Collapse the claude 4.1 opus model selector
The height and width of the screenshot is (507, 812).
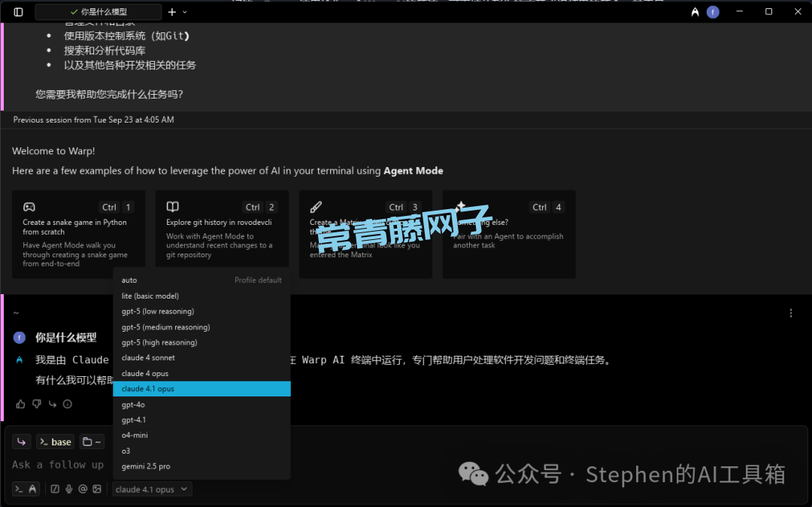[153, 489]
